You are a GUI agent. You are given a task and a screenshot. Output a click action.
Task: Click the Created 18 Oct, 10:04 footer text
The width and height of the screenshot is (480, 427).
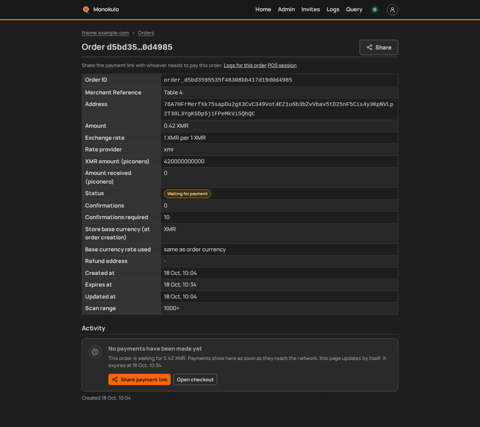click(106, 398)
